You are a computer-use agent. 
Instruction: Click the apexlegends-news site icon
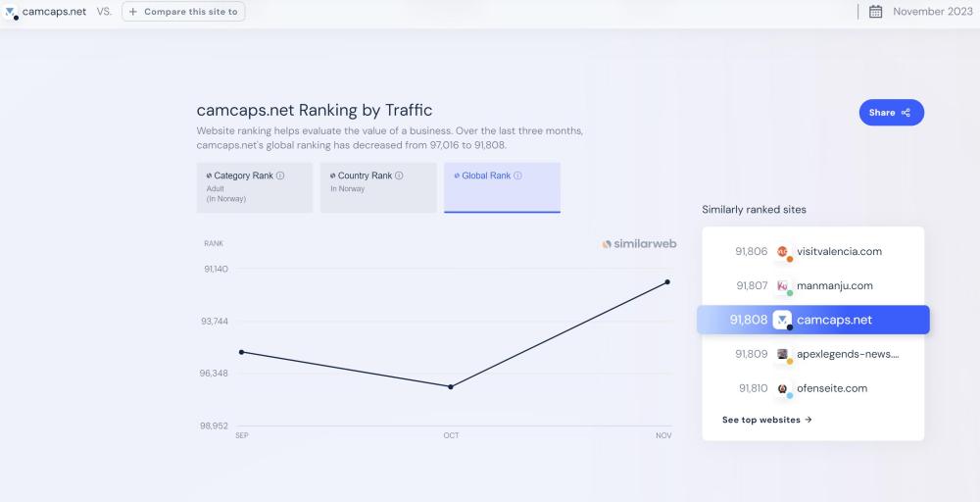(783, 354)
